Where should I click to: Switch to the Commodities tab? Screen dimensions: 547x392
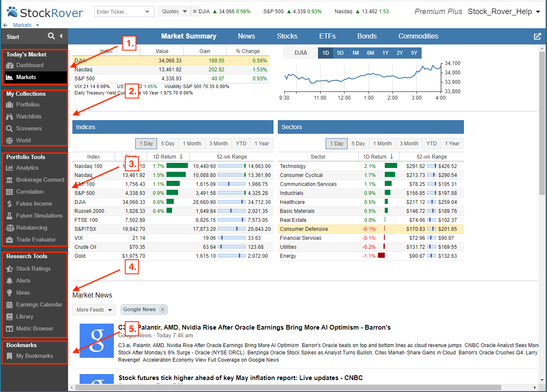coord(418,36)
